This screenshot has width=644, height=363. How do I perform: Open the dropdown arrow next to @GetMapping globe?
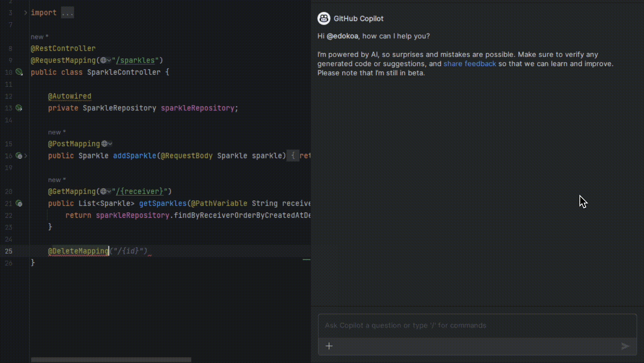pyautogui.click(x=109, y=192)
